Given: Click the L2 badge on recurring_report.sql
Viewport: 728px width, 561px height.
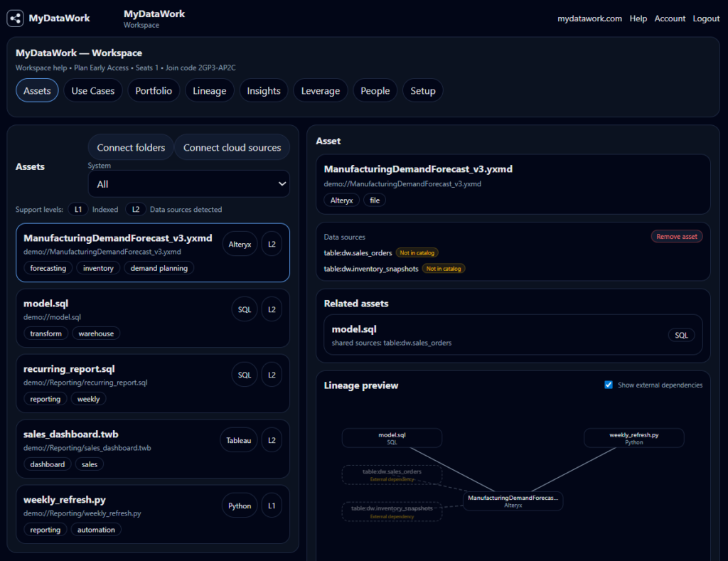Looking at the screenshot, I should pyautogui.click(x=272, y=374).
